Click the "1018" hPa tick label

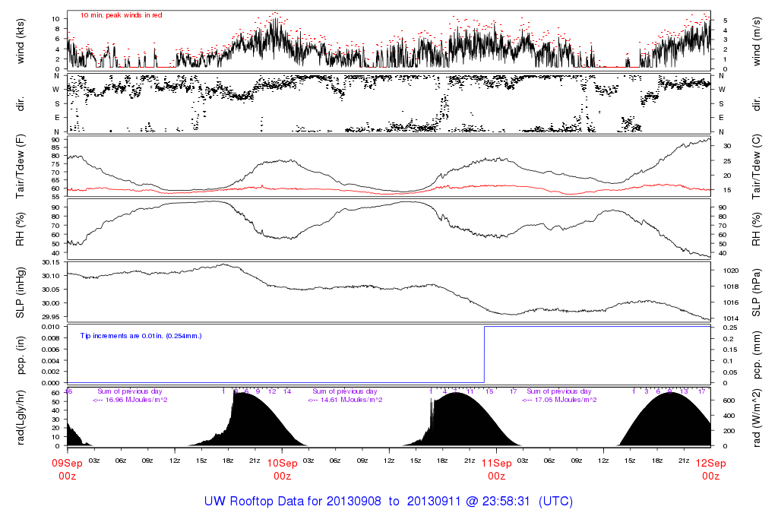(x=731, y=287)
